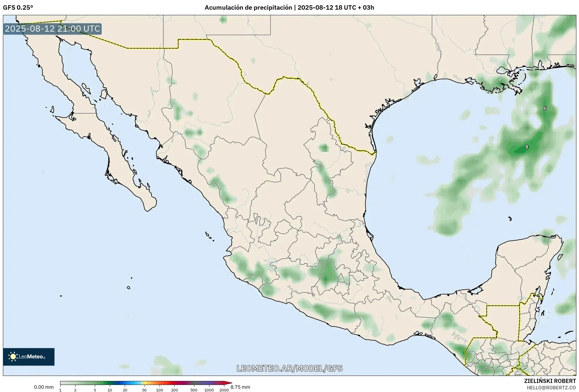The image size is (579, 392).
Task: Click the HELLO@ROBERTZ.CO email text
Action: coord(551,388)
